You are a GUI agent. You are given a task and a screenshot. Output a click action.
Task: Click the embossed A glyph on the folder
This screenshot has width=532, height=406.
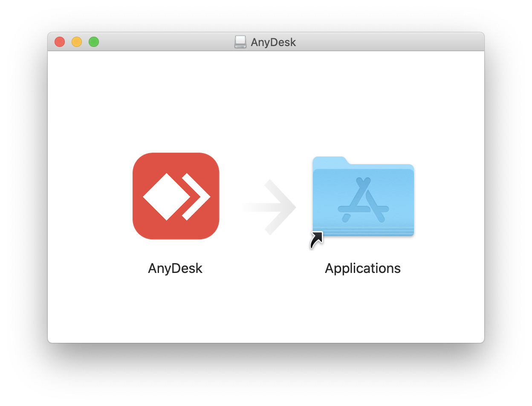(363, 200)
